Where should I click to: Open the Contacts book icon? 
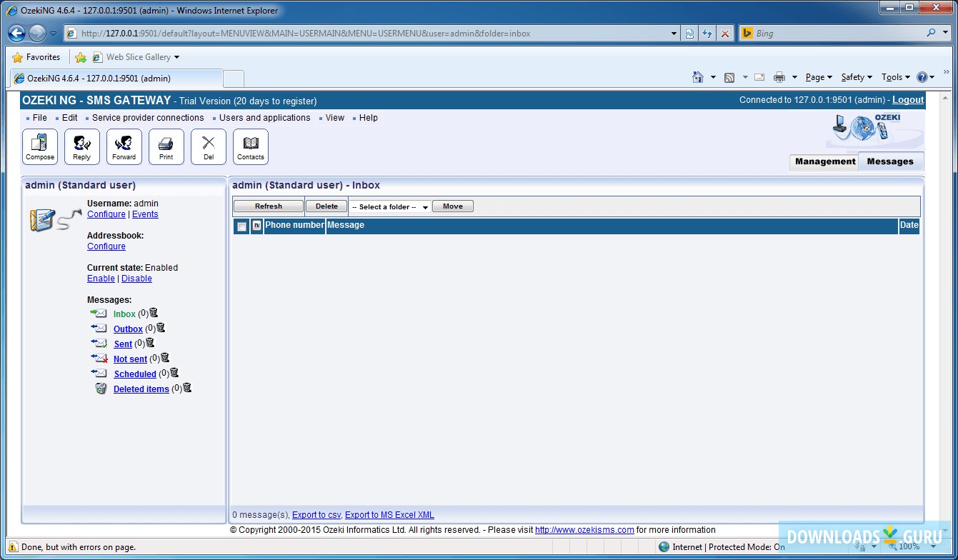(x=251, y=146)
